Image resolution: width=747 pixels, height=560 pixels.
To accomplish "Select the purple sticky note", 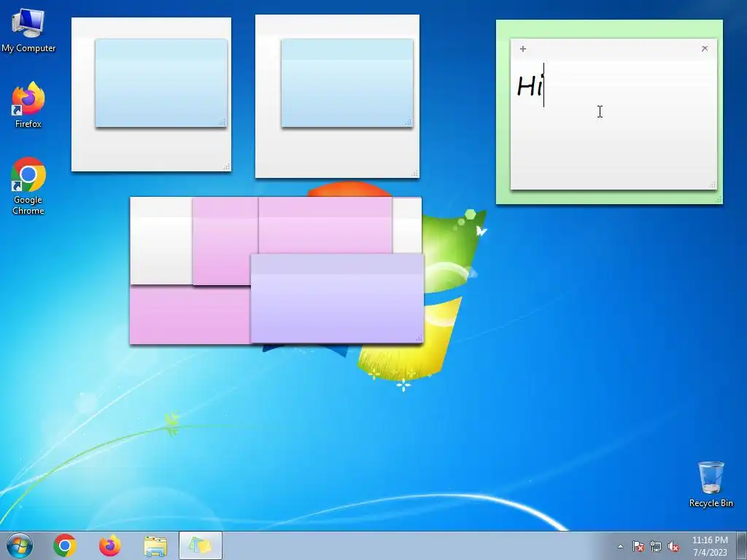I will click(x=337, y=298).
